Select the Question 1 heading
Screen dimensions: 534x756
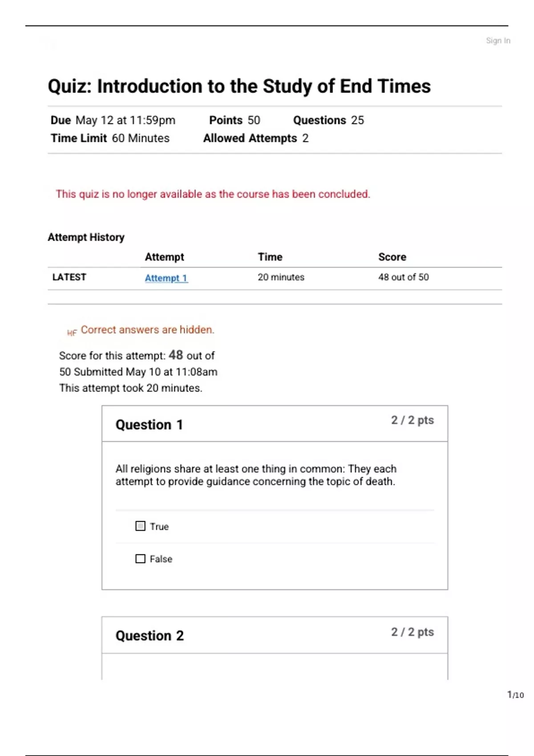pyautogui.click(x=149, y=425)
